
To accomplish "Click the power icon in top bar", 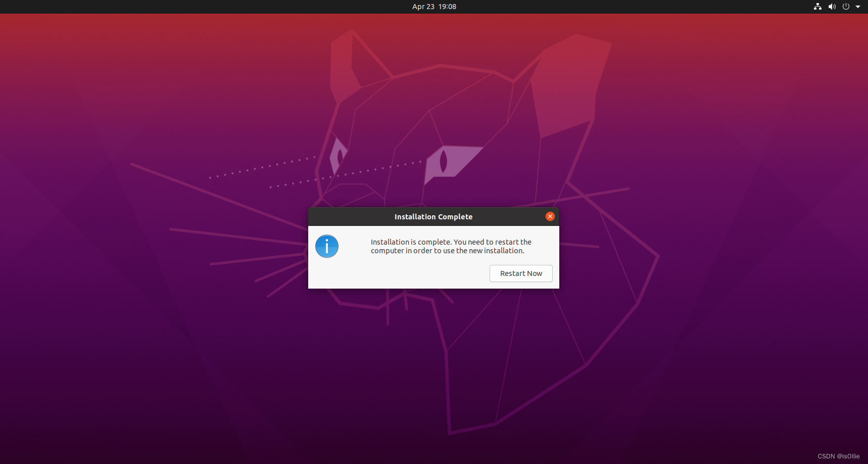I will tap(846, 7).
